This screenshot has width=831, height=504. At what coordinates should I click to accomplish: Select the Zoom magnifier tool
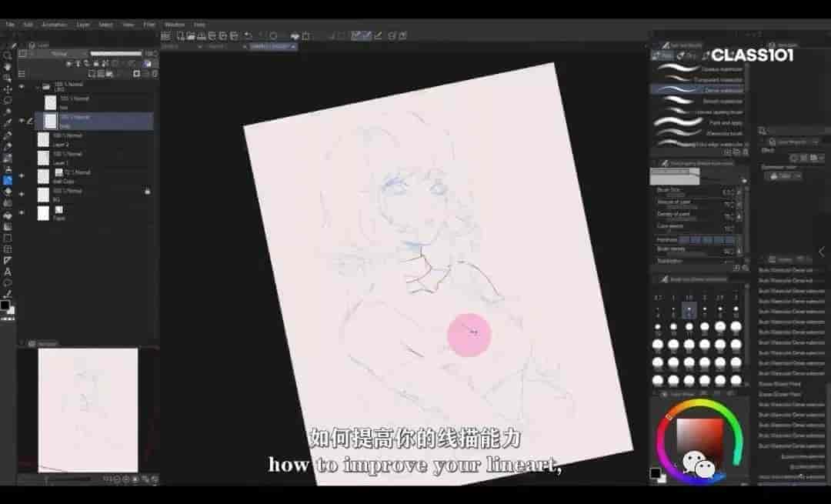[7, 55]
